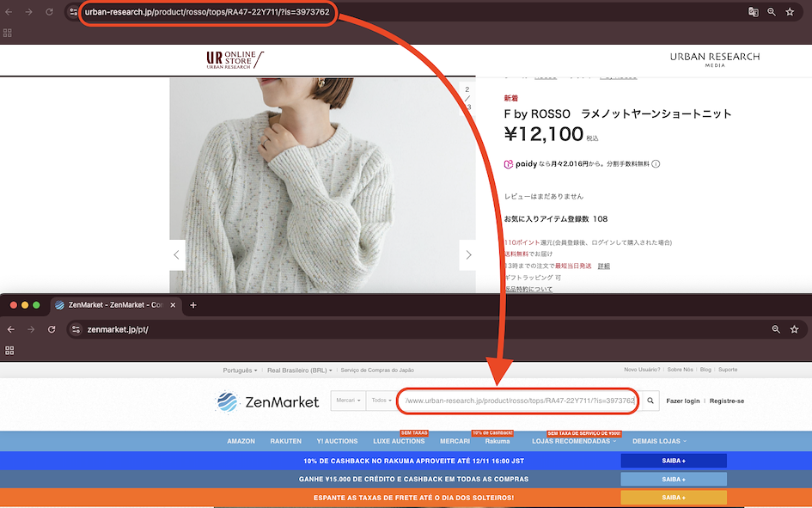Open Urban Research Media logo link
This screenshot has width=812, height=508.
[x=715, y=59]
